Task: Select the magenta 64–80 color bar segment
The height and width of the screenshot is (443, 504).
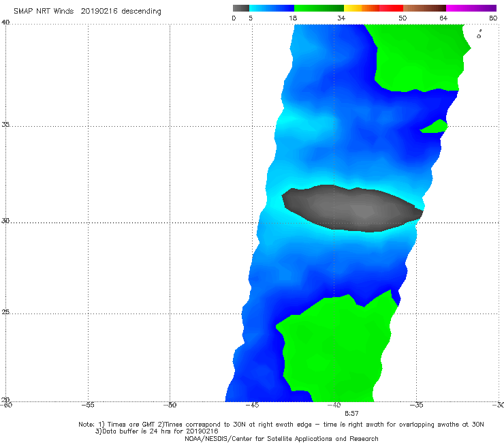Action: (471, 8)
